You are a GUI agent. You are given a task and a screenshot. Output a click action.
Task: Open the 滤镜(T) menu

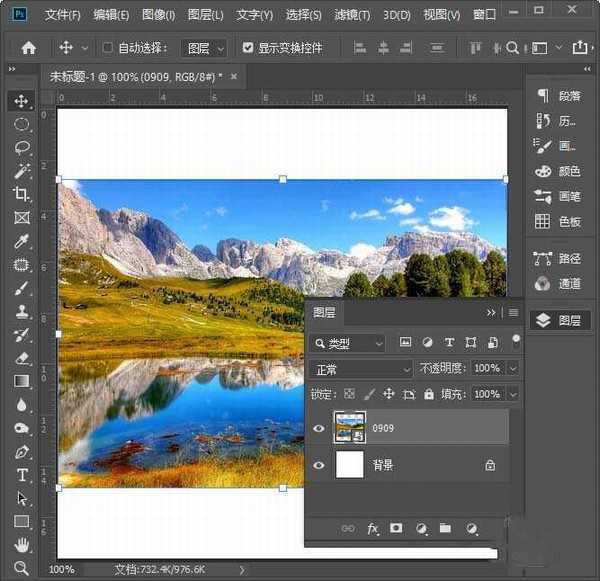350,15
